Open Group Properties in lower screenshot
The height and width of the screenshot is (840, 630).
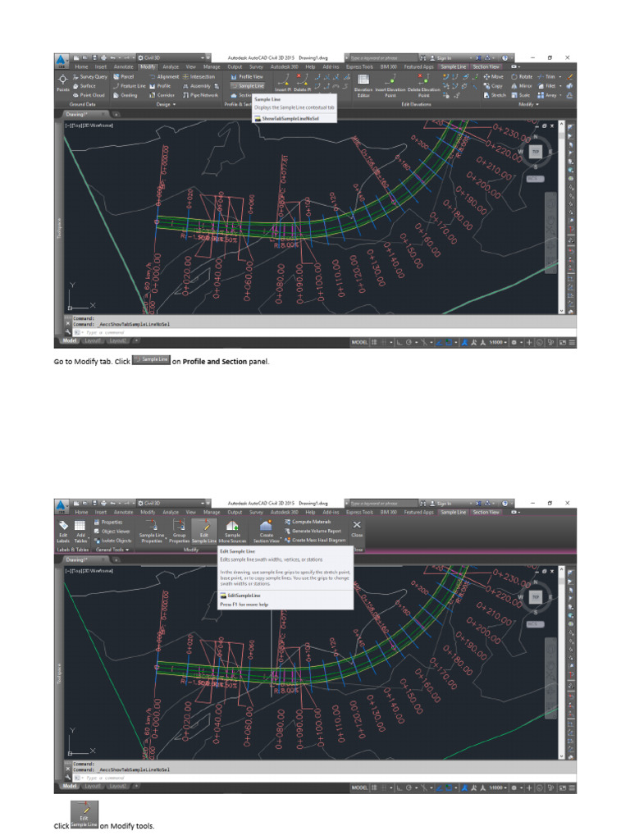click(x=179, y=531)
